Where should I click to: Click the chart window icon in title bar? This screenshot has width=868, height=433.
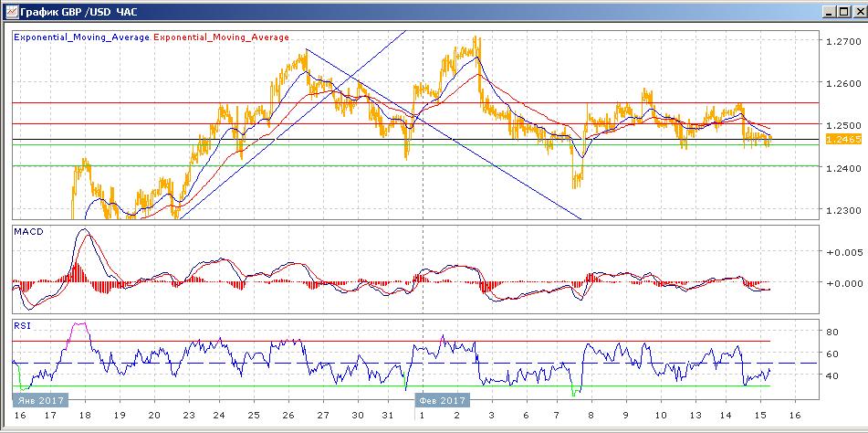[9, 14]
